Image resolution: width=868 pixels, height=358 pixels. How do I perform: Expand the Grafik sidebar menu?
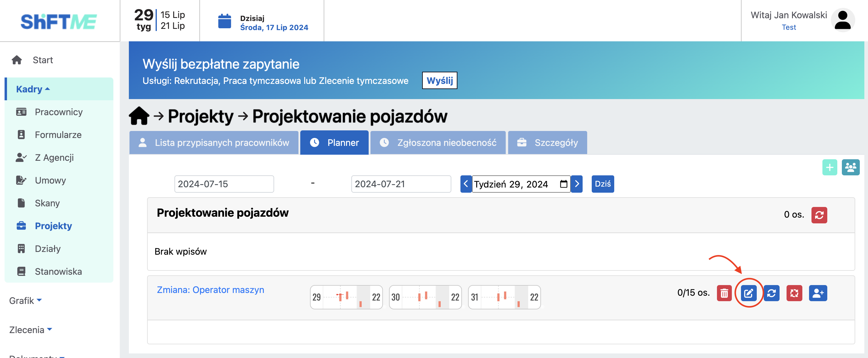coord(25,301)
